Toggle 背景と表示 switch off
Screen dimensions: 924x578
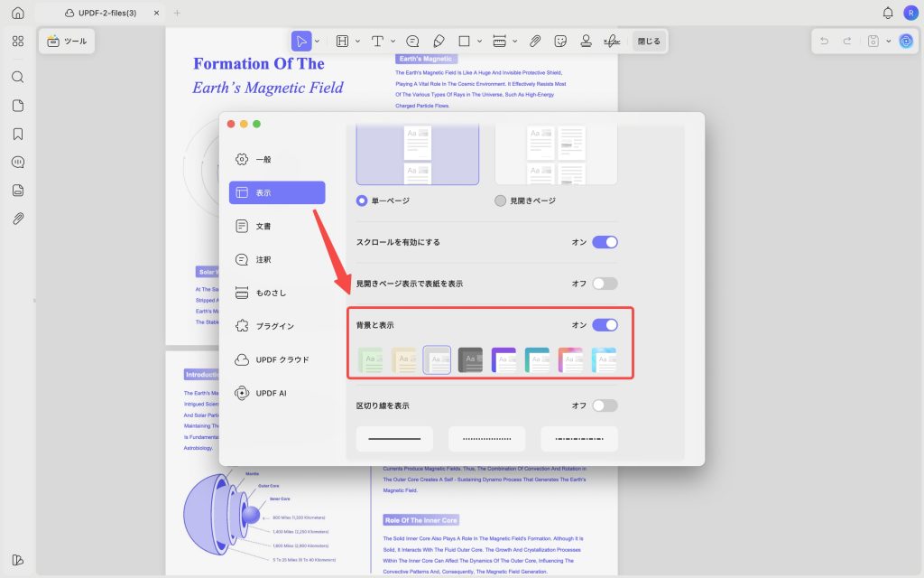pos(605,325)
